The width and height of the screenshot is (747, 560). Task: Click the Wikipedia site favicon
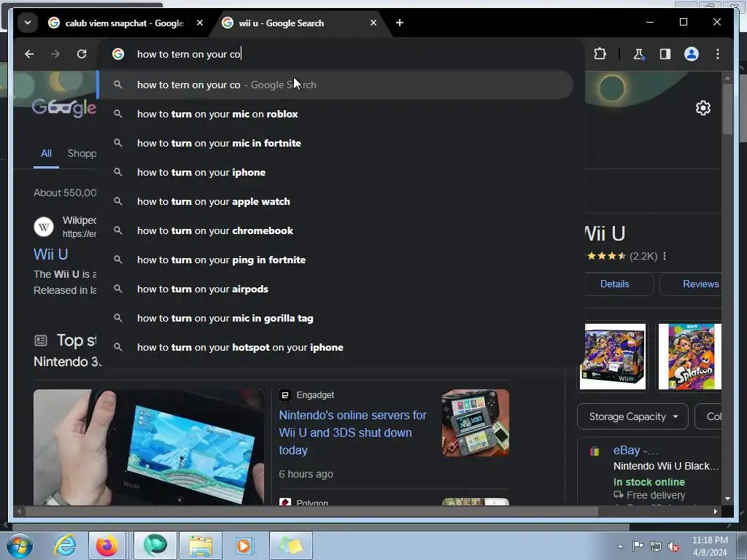[44, 227]
